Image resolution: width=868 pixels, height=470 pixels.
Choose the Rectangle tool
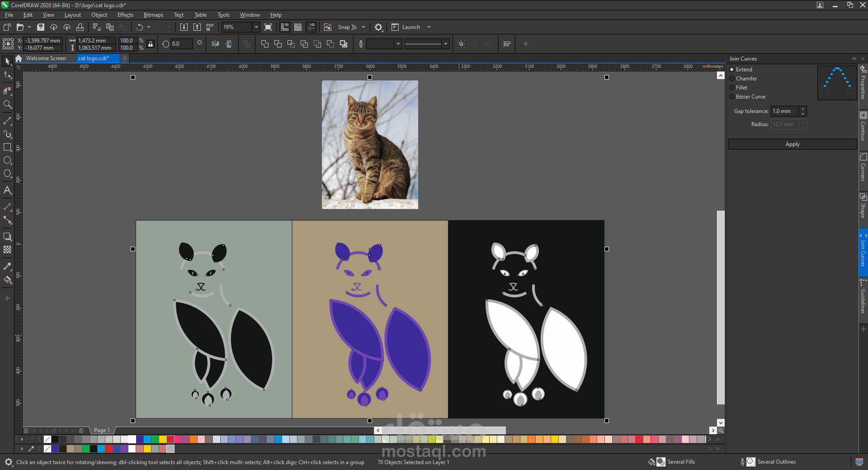pos(7,147)
